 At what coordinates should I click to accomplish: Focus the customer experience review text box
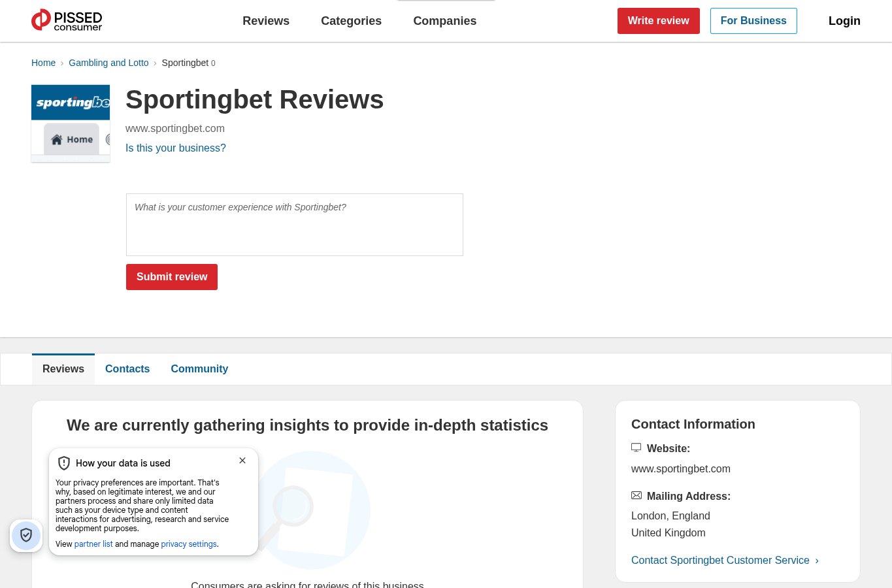tap(295, 225)
